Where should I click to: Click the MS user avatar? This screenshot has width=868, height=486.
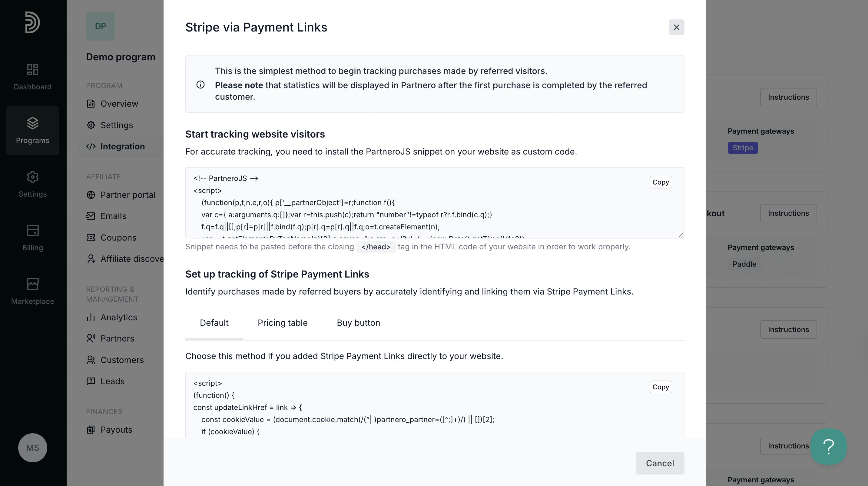click(32, 448)
